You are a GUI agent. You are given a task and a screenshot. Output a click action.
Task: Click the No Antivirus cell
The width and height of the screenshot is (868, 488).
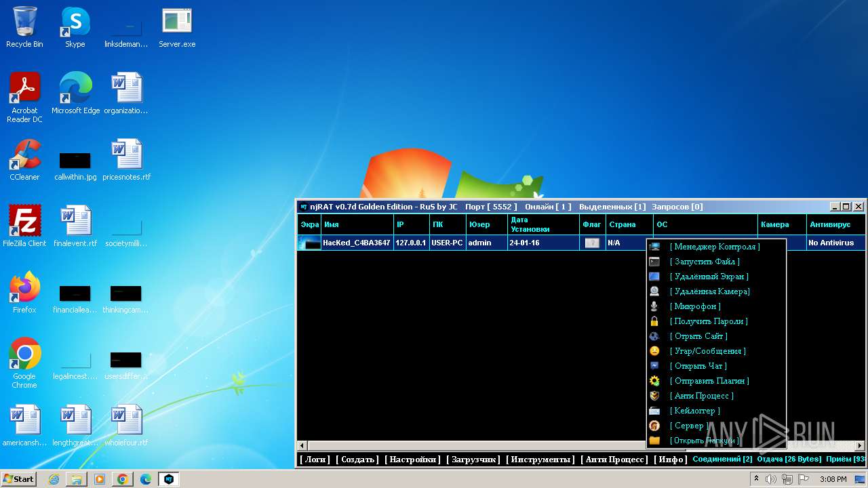(x=836, y=243)
